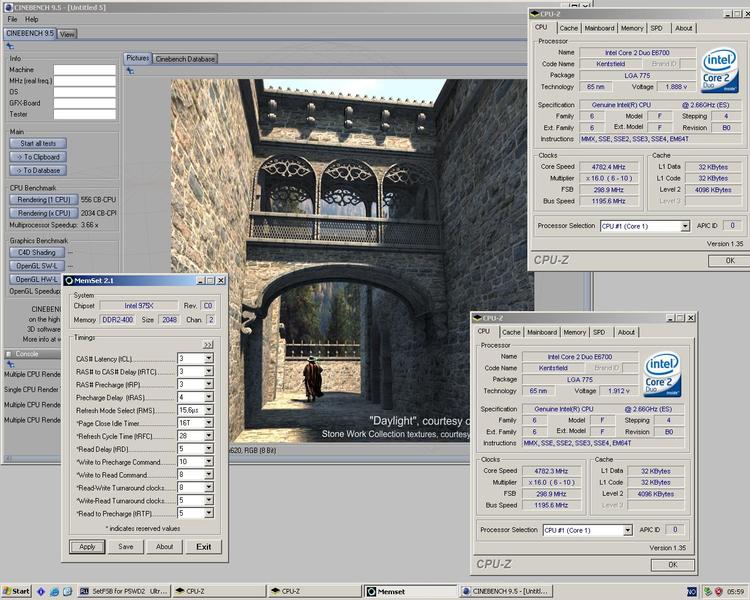Click Start all tests button
750x600 pixels.
[x=38, y=143]
